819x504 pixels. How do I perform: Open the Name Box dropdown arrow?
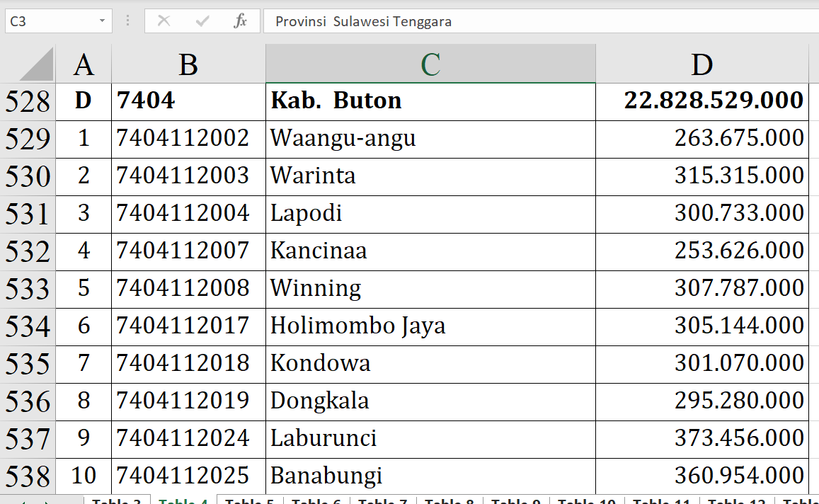103,21
